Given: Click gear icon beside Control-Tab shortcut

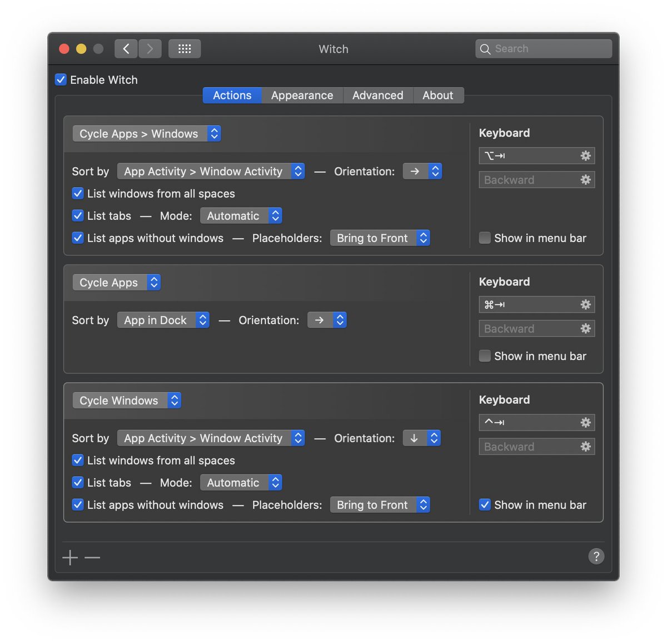Looking at the screenshot, I should tap(585, 423).
